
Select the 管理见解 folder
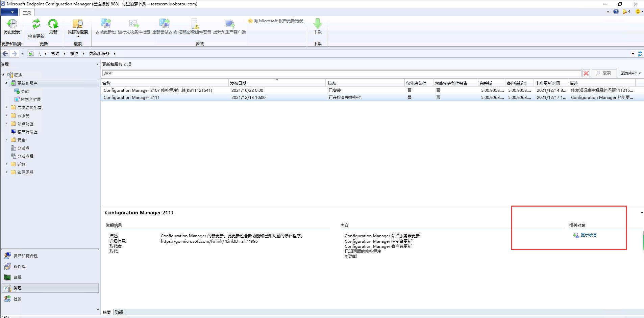(x=25, y=172)
